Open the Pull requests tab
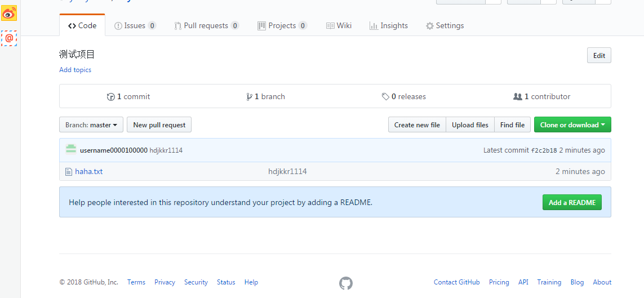The height and width of the screenshot is (298, 644). click(x=207, y=25)
